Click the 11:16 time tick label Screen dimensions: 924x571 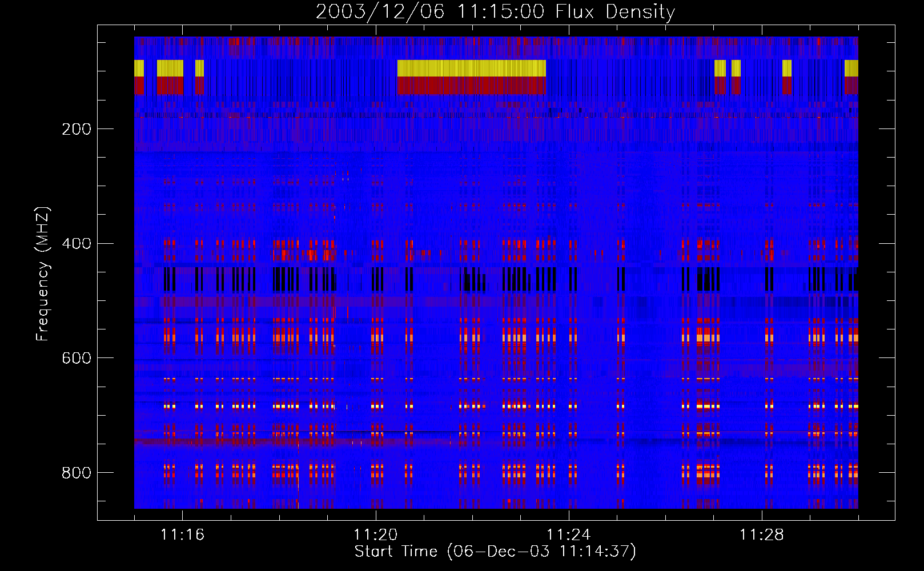(x=182, y=534)
